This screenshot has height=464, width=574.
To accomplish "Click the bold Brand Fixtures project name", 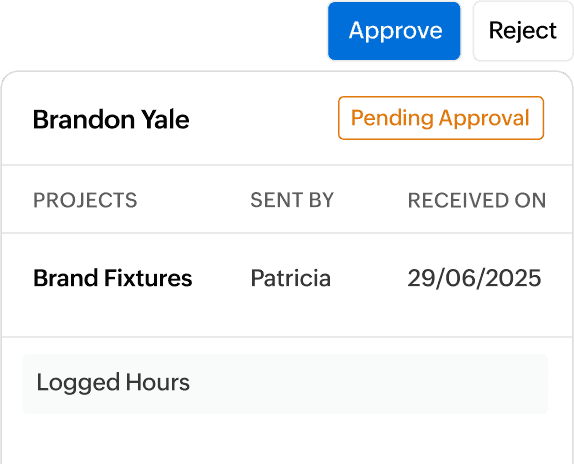I will click(x=113, y=278).
